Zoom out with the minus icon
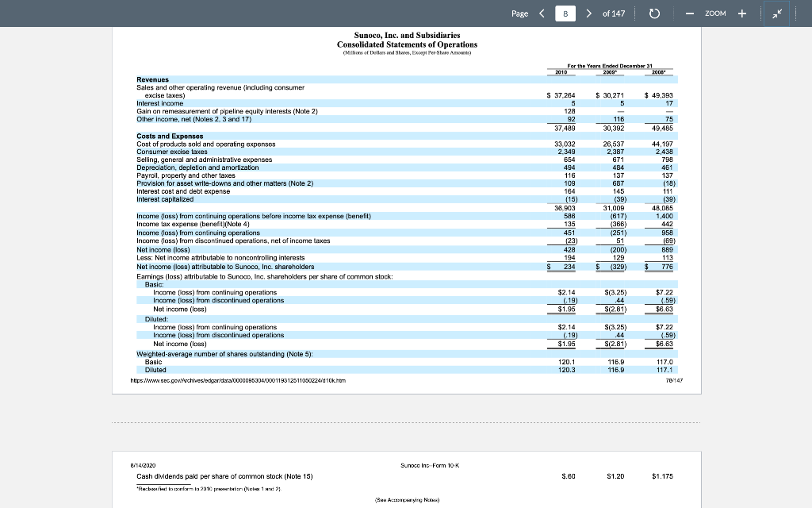 point(689,13)
